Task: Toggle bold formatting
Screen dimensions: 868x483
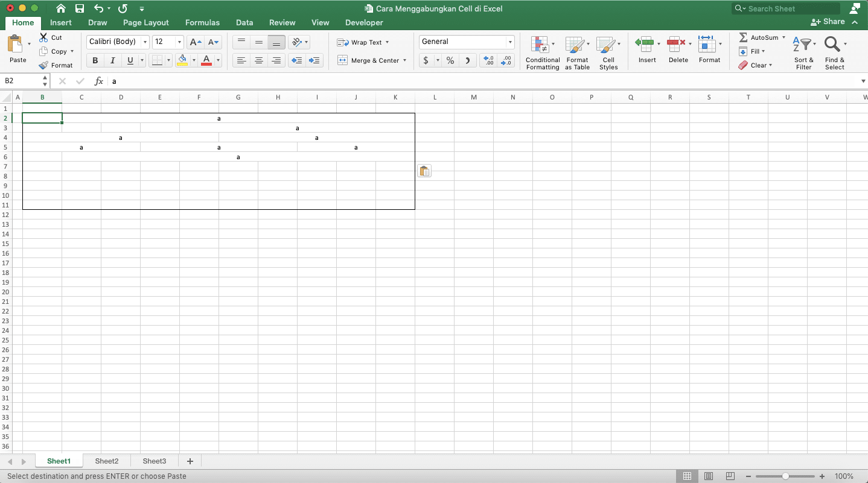Action: (95, 60)
